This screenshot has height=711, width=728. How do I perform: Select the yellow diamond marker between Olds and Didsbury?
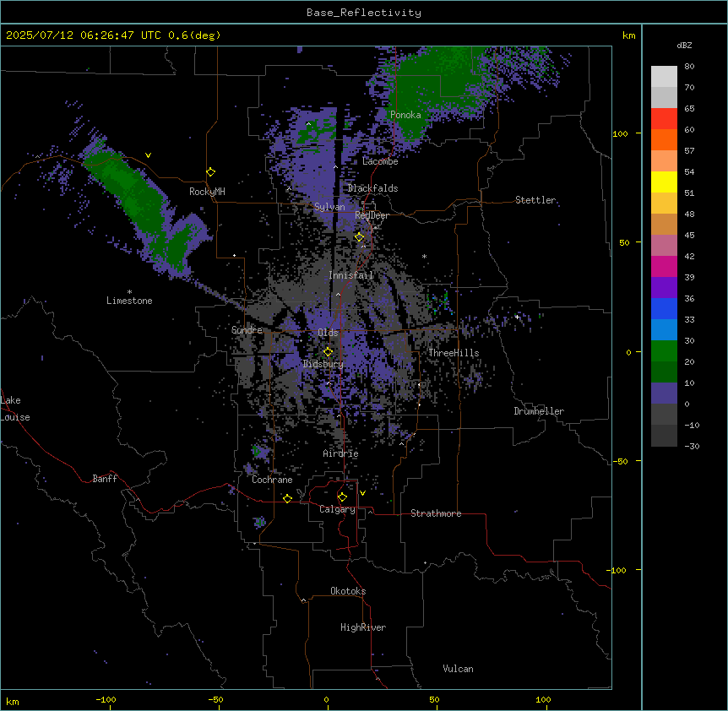coord(329,352)
